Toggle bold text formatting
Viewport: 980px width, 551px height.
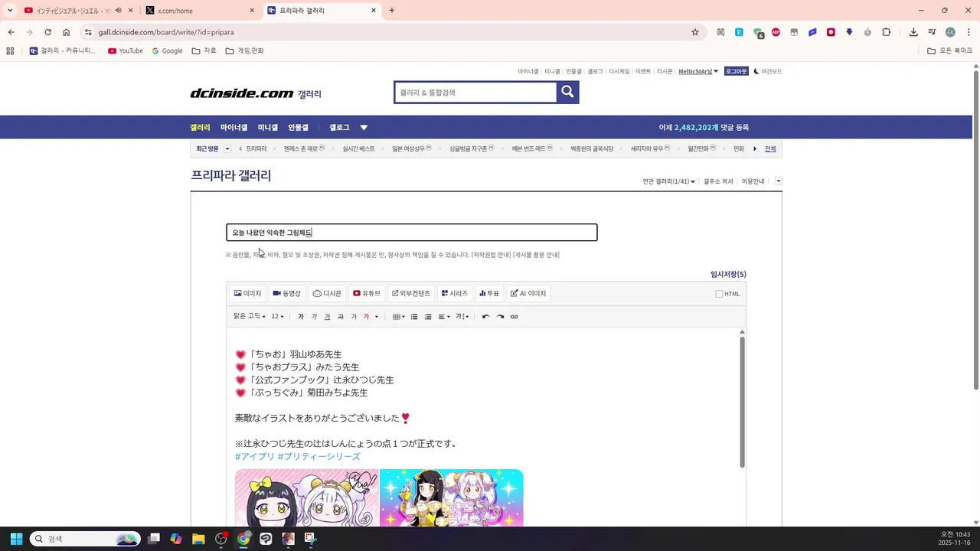pyautogui.click(x=300, y=317)
